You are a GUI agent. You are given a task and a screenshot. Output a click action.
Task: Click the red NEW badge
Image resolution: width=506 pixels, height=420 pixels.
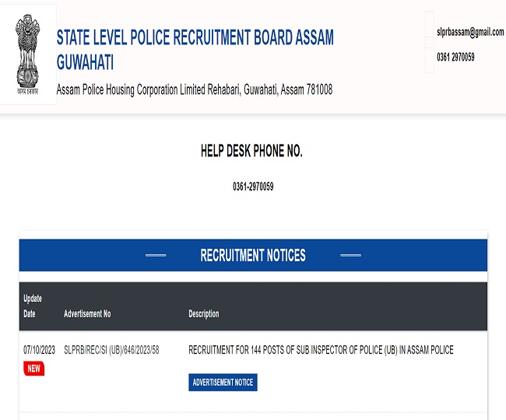(x=33, y=369)
